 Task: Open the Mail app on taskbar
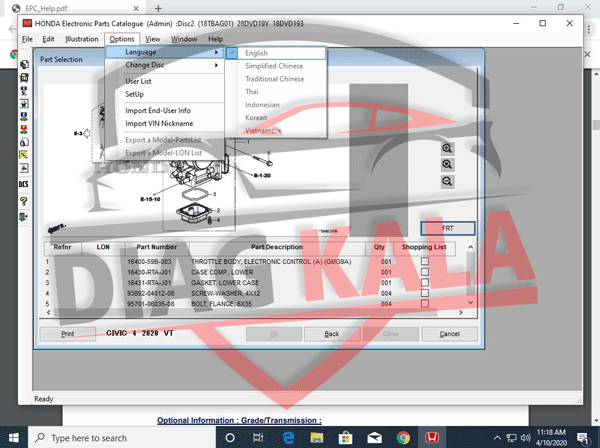coord(374,437)
